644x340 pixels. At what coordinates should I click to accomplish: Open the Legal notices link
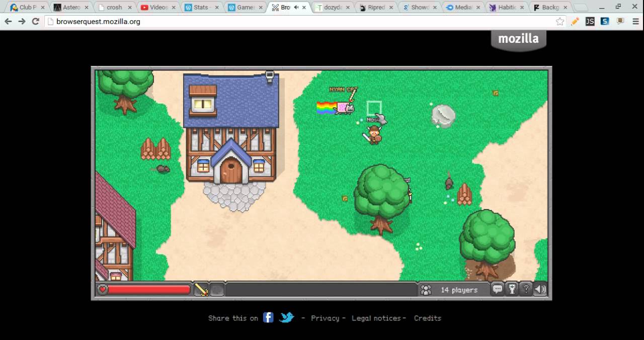coord(376,318)
